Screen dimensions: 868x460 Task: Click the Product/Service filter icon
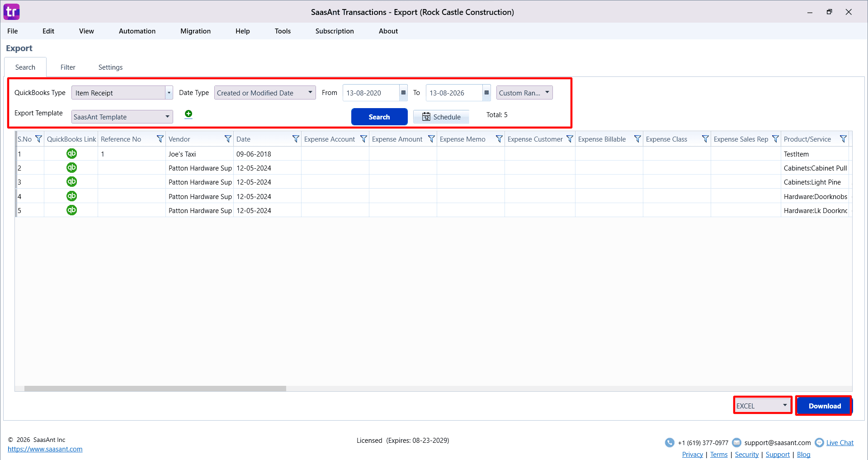[843, 139]
